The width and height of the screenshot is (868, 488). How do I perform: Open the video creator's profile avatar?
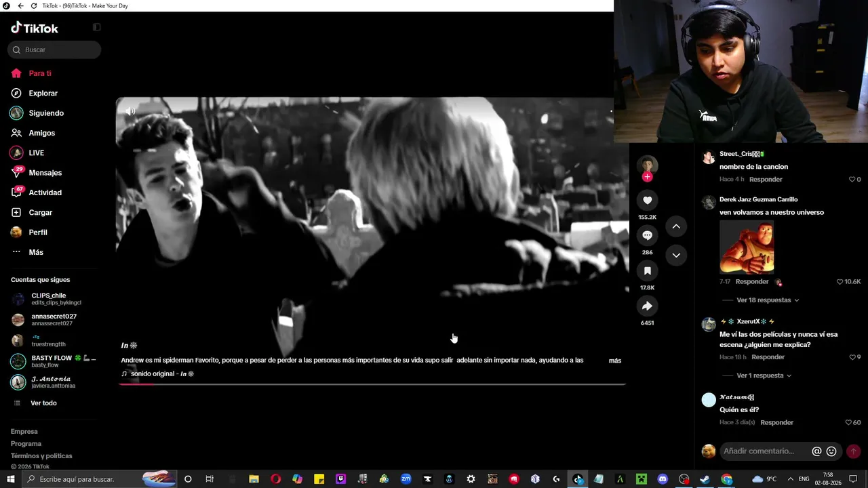tap(647, 165)
